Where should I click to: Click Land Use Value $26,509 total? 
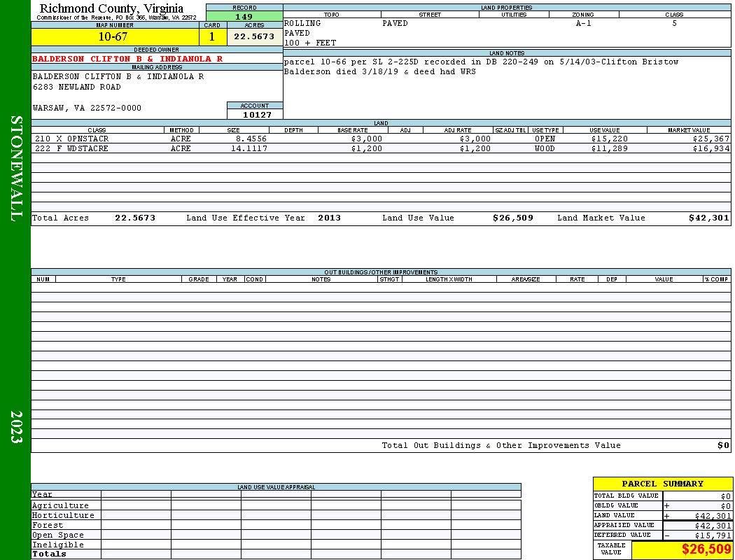513,218
